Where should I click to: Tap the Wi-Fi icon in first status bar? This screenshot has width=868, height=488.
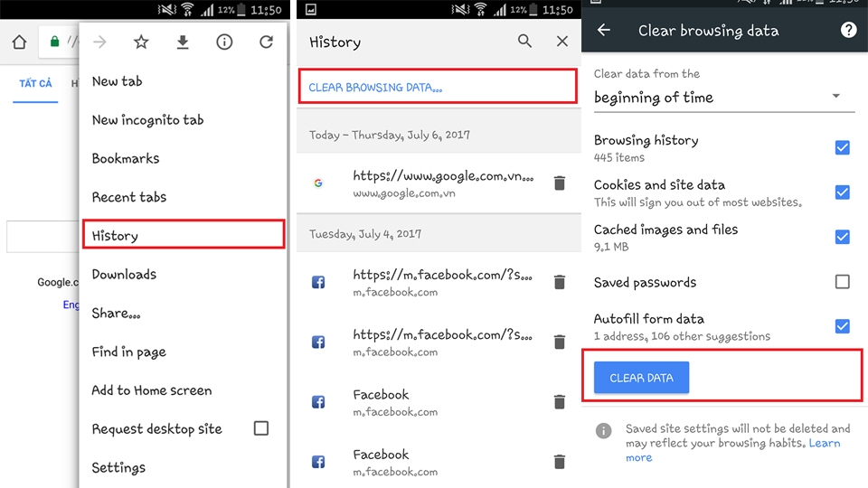[x=187, y=9]
